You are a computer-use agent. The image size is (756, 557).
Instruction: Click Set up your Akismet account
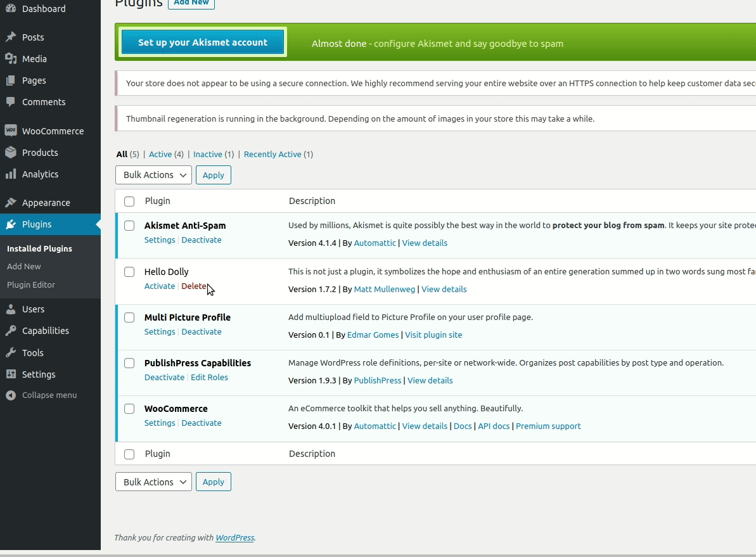tap(203, 42)
